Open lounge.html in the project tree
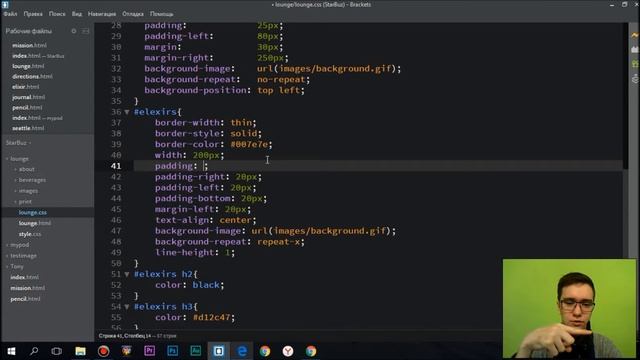The image size is (640, 360). 35,223
